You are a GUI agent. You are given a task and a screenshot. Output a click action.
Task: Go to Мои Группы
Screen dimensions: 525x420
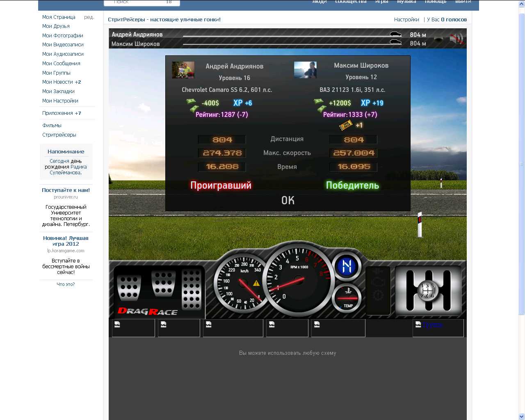[56, 73]
